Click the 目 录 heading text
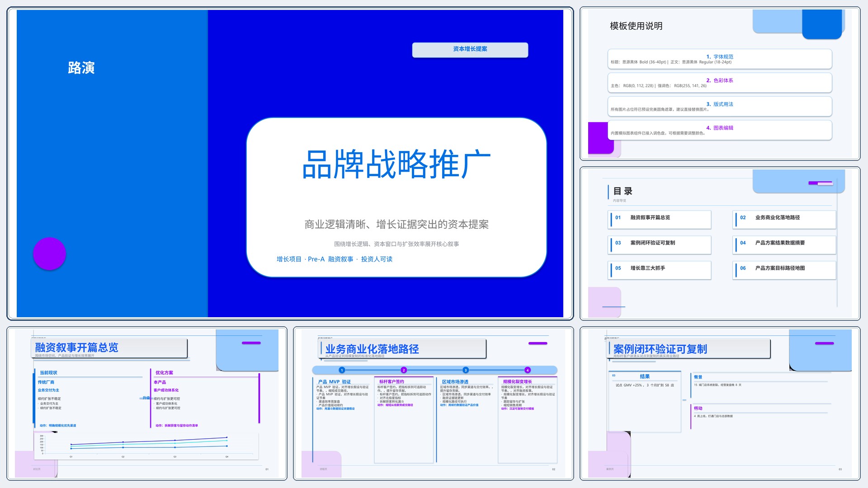The image size is (868, 488). pos(623,191)
